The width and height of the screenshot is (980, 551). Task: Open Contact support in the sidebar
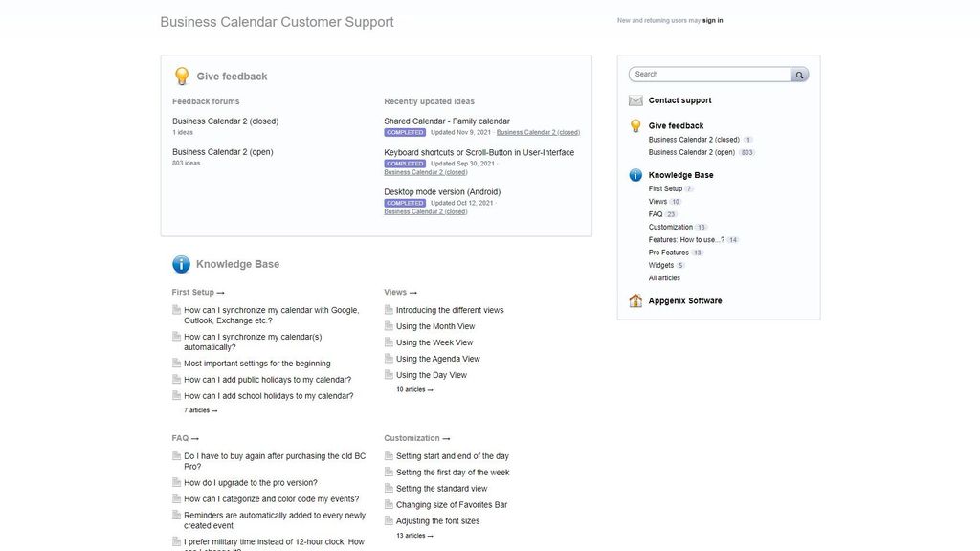pos(680,100)
